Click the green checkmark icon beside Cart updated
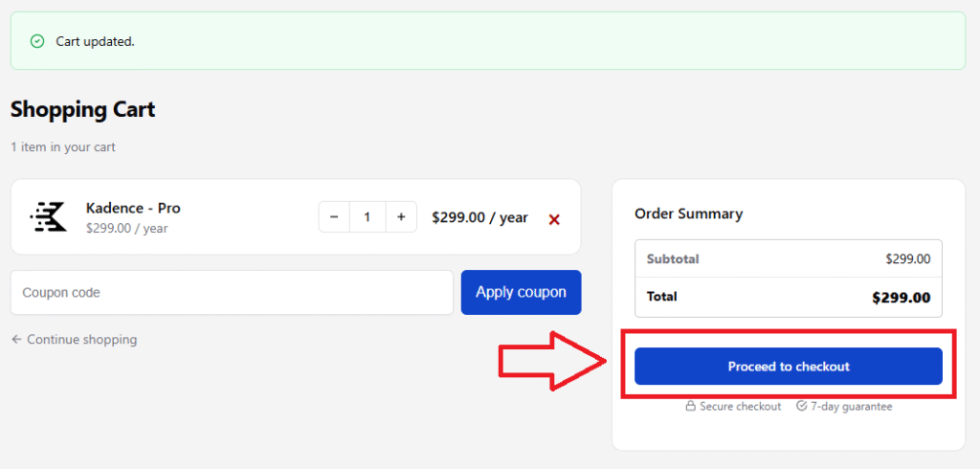Viewport: 980px width, 469px height. point(37,42)
